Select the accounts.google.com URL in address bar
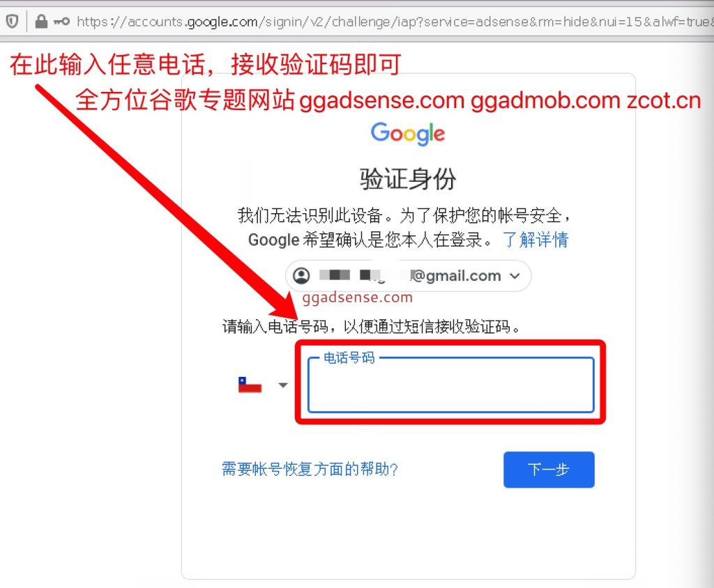 click(x=395, y=22)
